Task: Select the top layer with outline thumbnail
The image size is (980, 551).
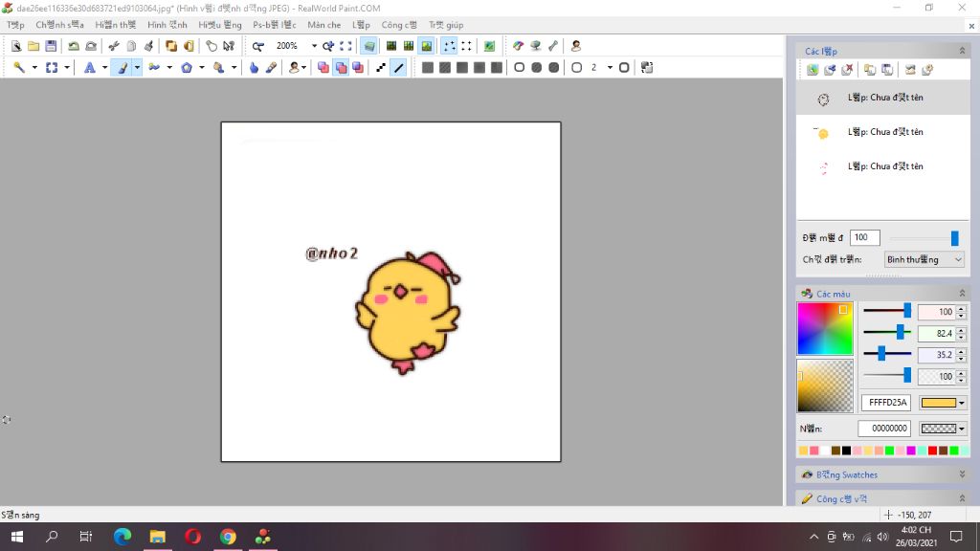Action: 883,98
